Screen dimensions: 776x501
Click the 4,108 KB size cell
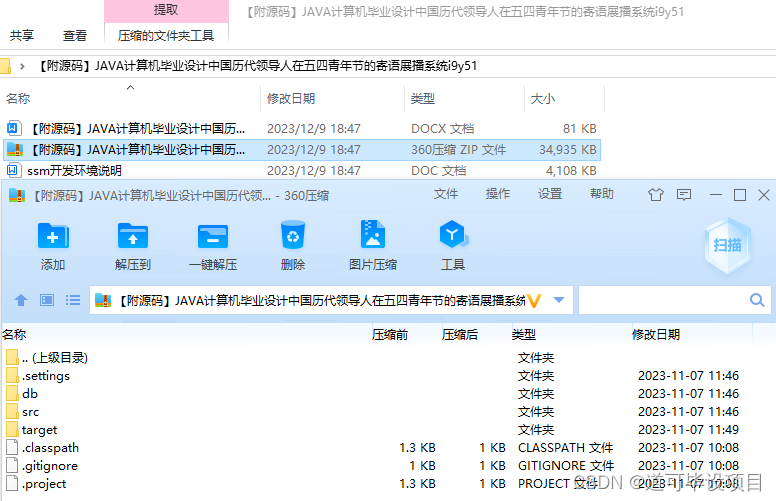(x=571, y=171)
